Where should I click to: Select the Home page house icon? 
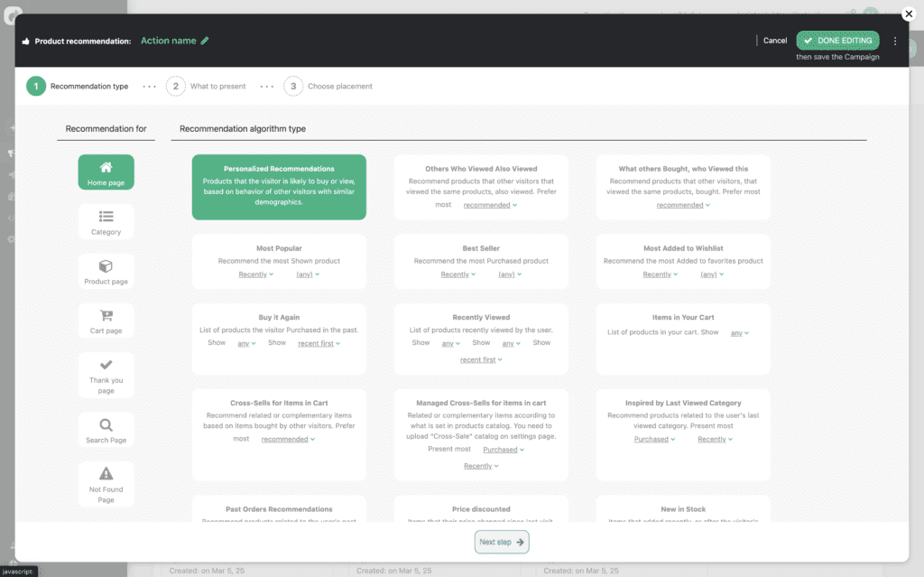(106, 167)
